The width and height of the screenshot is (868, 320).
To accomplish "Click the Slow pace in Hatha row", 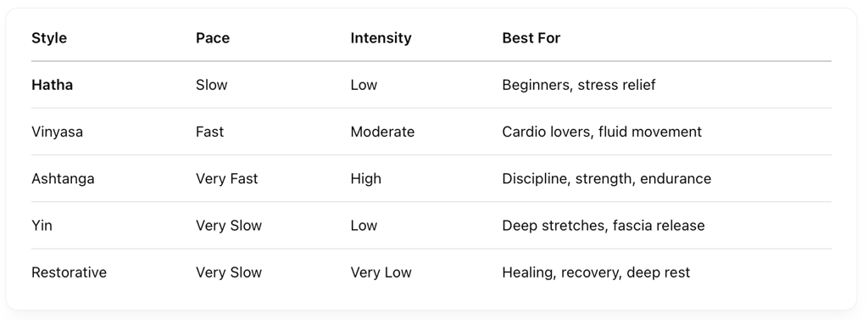I will coord(211,85).
